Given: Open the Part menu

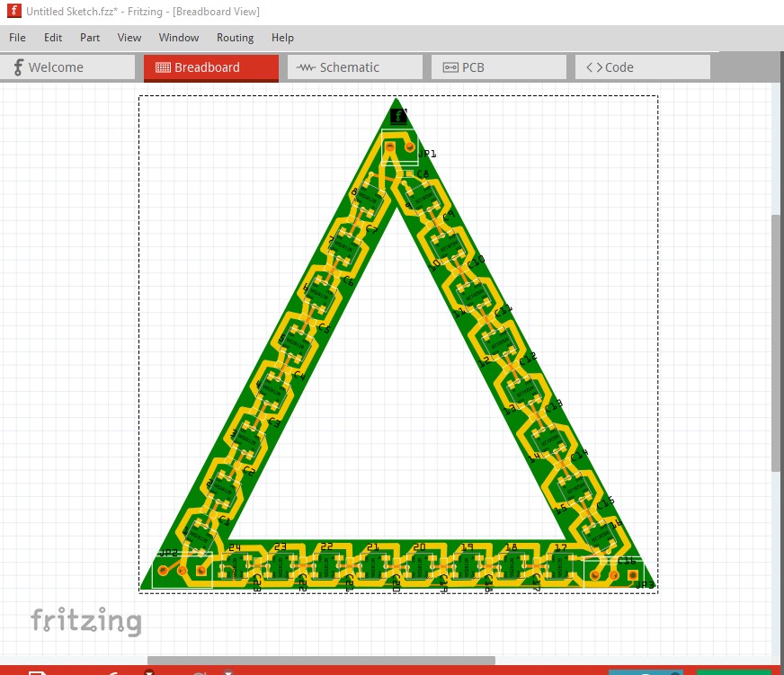Looking at the screenshot, I should [90, 38].
